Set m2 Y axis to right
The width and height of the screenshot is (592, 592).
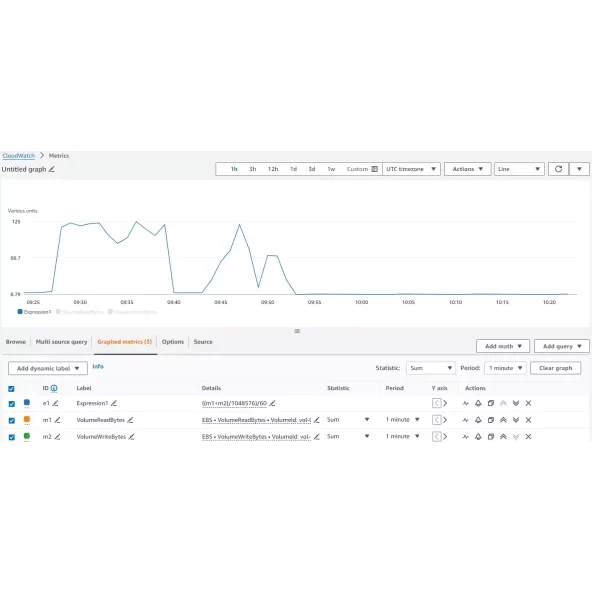(x=445, y=436)
